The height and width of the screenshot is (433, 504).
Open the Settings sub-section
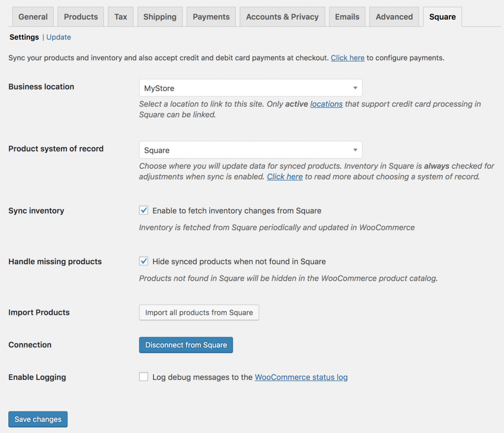coord(24,37)
